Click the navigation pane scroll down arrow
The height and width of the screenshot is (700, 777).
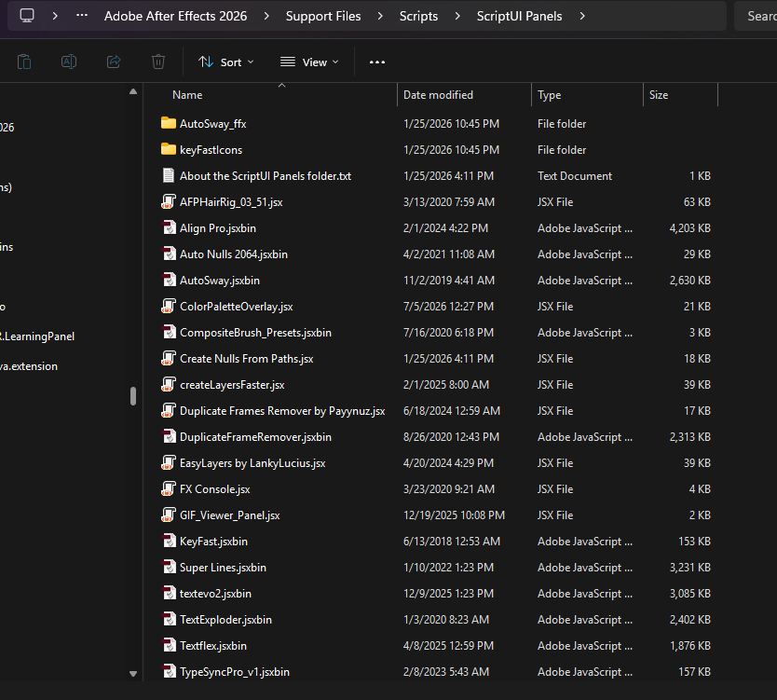[x=133, y=674]
